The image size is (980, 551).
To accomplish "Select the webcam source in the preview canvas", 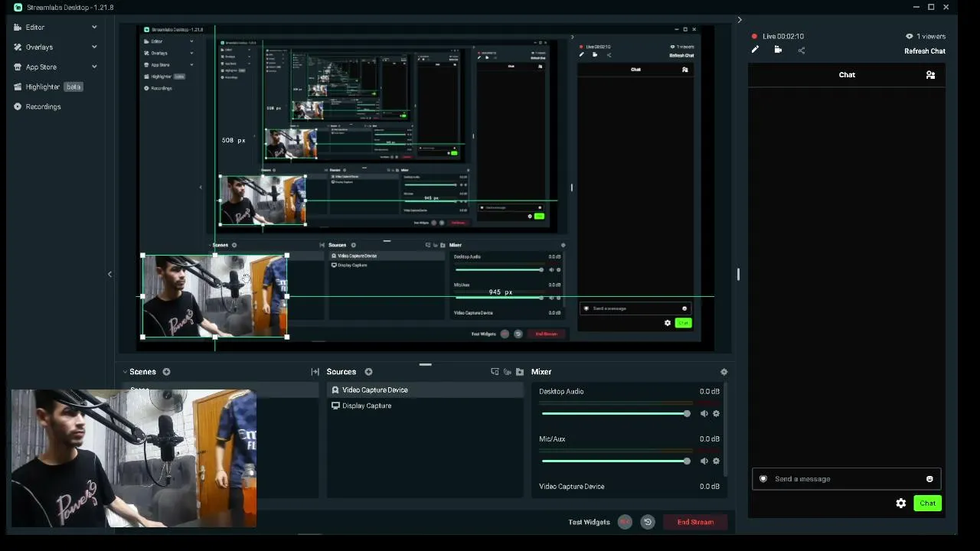I will pos(214,296).
